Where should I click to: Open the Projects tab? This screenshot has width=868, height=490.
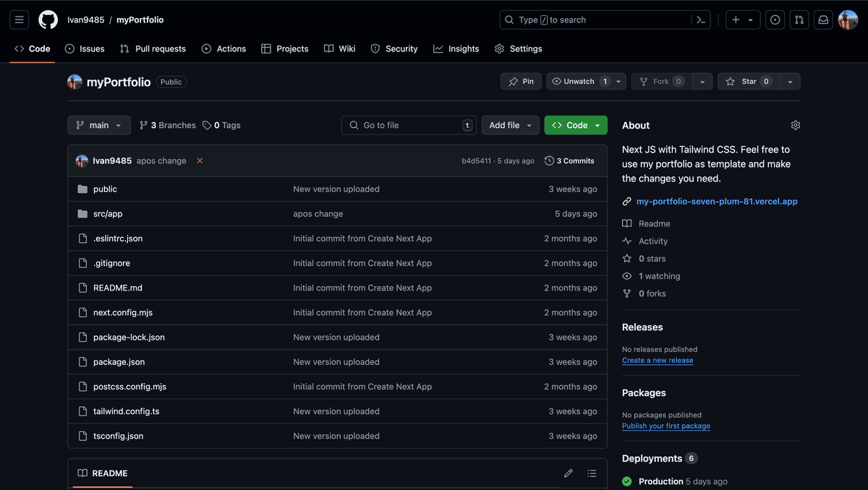(284, 48)
